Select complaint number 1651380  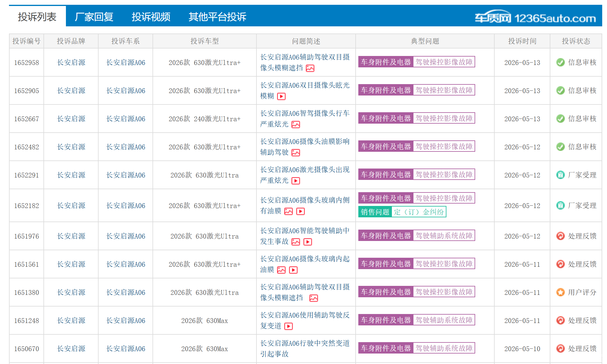[x=26, y=292]
